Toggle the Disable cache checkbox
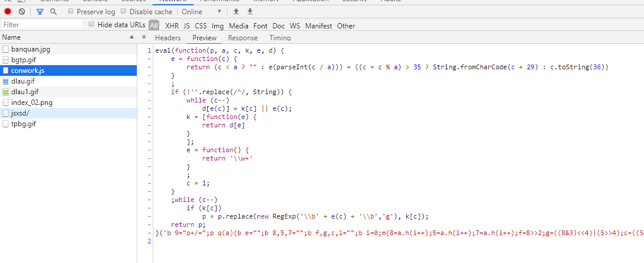 coord(124,11)
